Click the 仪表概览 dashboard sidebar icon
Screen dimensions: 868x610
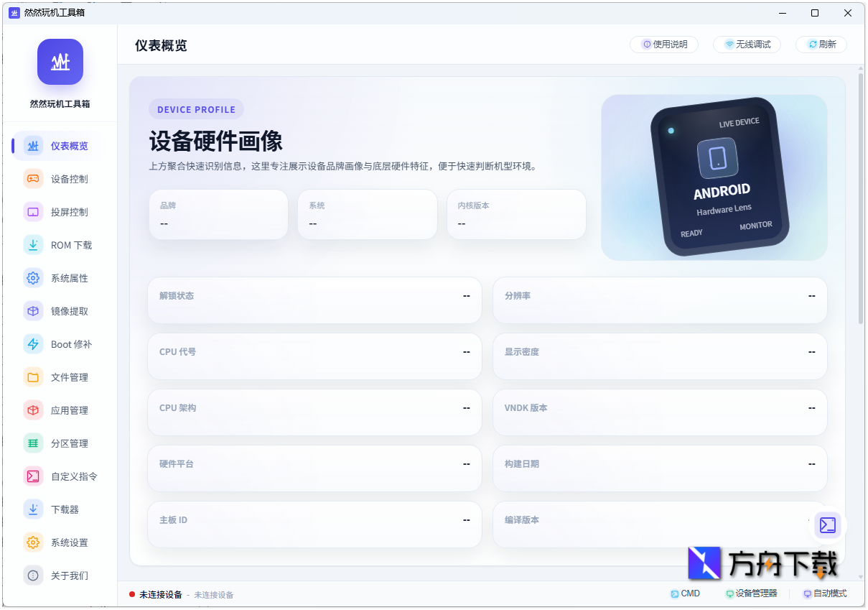(33, 146)
